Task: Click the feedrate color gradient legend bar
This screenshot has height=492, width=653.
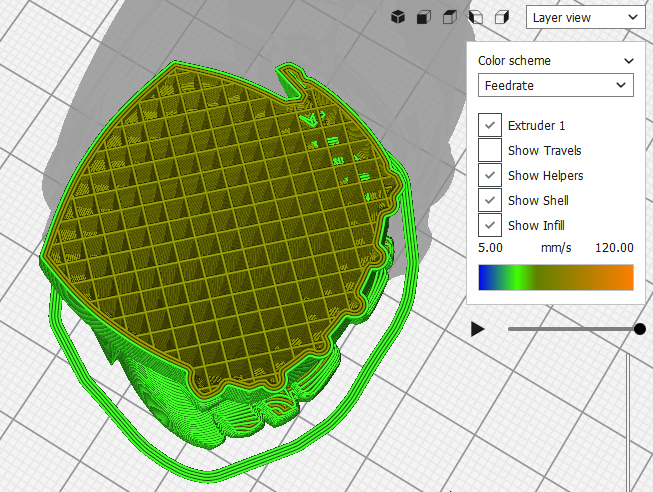Action: [555, 277]
